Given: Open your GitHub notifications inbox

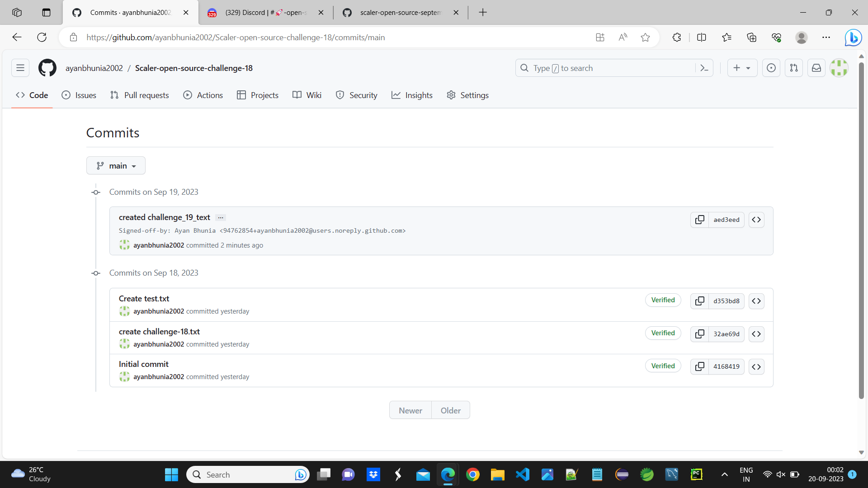Looking at the screenshot, I should [816, 68].
